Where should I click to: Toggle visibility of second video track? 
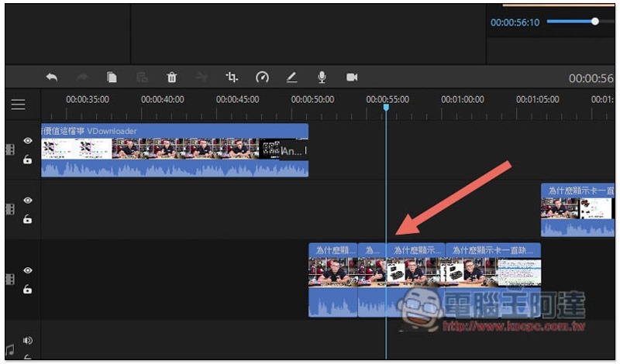(x=28, y=201)
